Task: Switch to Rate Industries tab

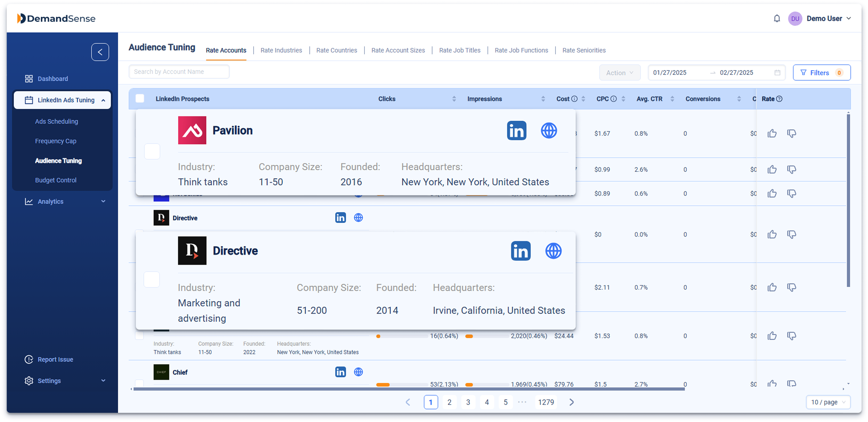Action: [x=281, y=50]
